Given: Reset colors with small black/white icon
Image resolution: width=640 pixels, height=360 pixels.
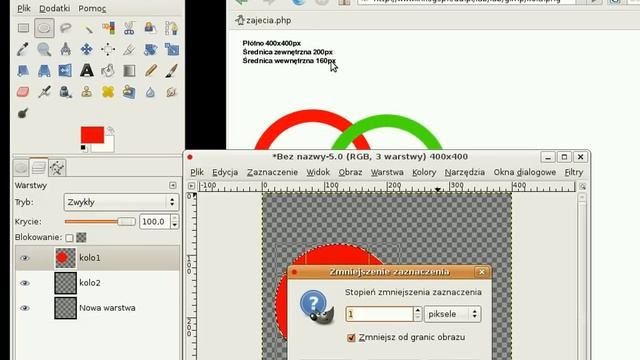Looking at the screenshot, I should [83, 148].
